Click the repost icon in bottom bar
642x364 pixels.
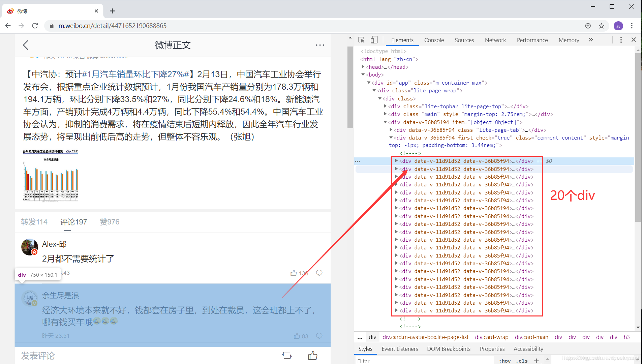point(287,355)
